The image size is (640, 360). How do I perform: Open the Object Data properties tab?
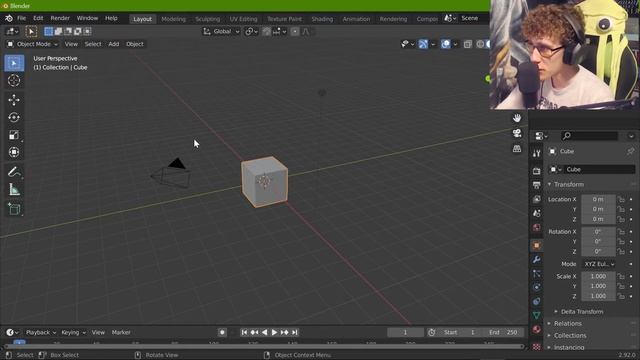point(536,315)
